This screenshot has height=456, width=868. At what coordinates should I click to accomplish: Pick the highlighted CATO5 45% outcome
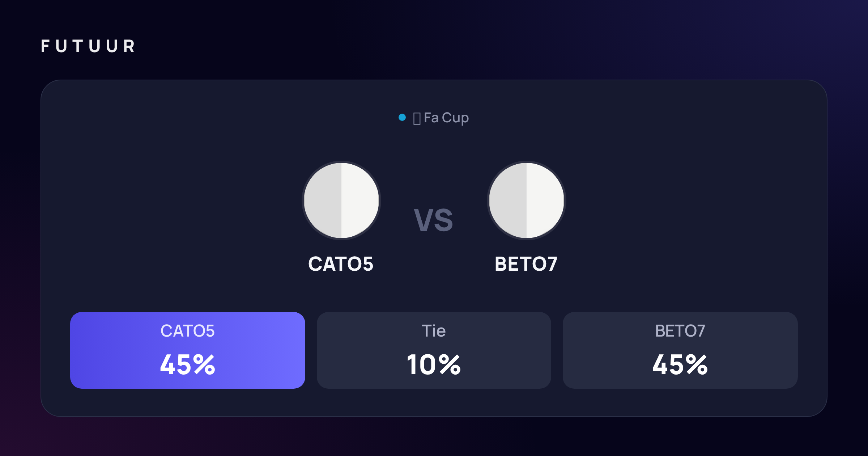click(188, 350)
